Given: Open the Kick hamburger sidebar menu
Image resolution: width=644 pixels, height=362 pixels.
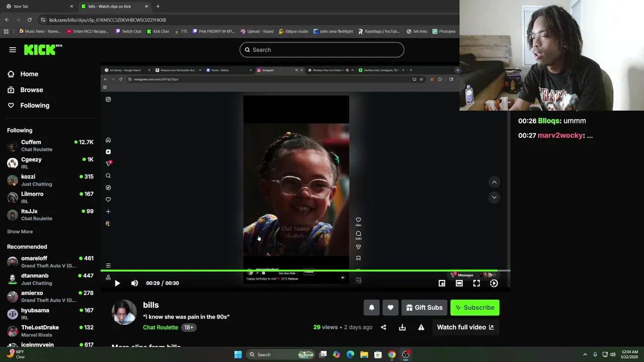Looking at the screenshot, I should (x=13, y=50).
